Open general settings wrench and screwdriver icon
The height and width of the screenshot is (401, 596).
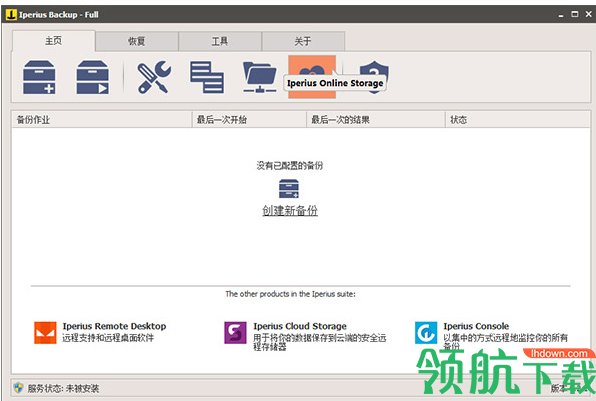[154, 77]
